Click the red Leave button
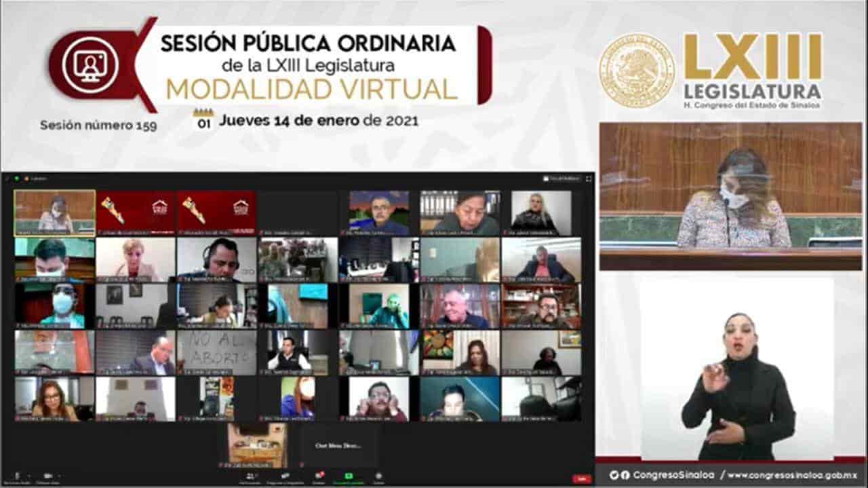 (581, 478)
